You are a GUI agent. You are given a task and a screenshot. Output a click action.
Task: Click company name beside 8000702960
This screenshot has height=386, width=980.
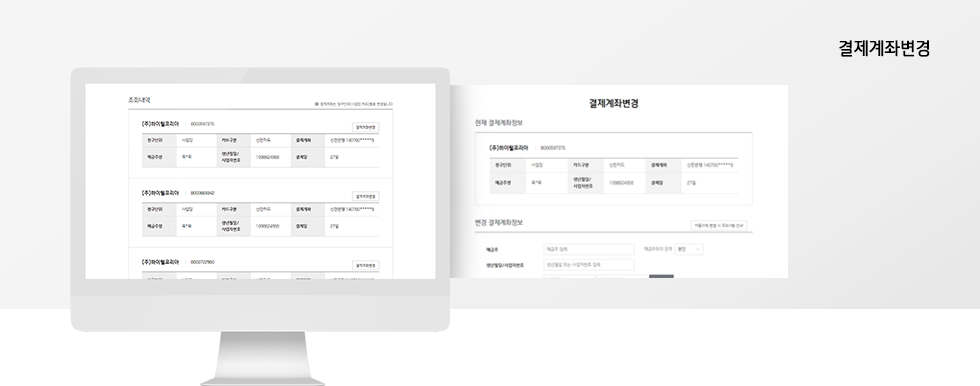click(161, 262)
